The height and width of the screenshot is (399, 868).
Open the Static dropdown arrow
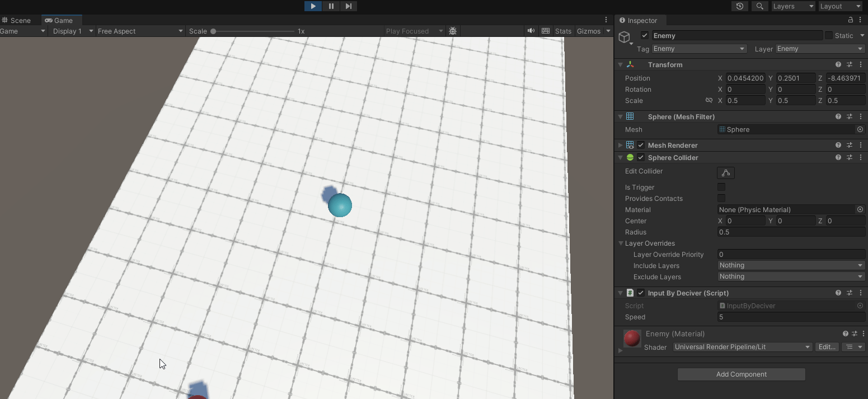(862, 35)
